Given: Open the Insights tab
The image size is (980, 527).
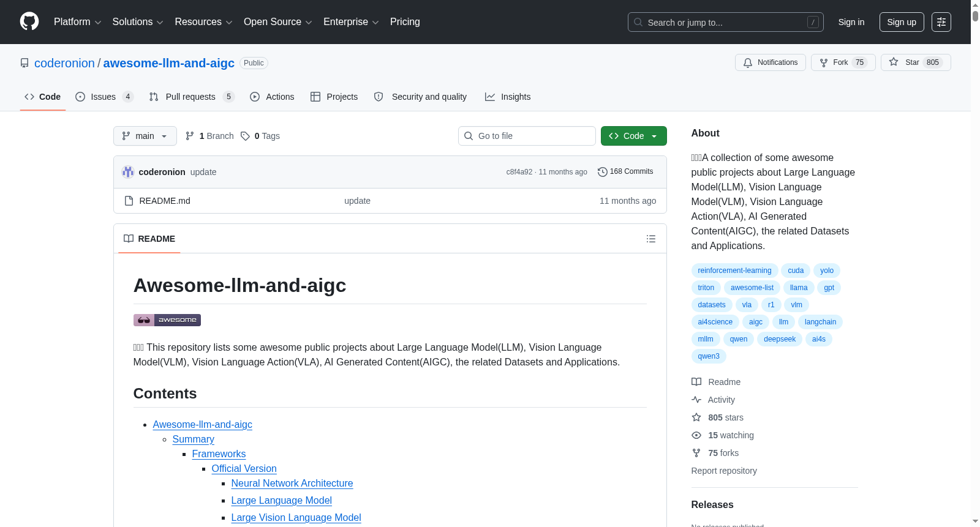Looking at the screenshot, I should 508,97.
